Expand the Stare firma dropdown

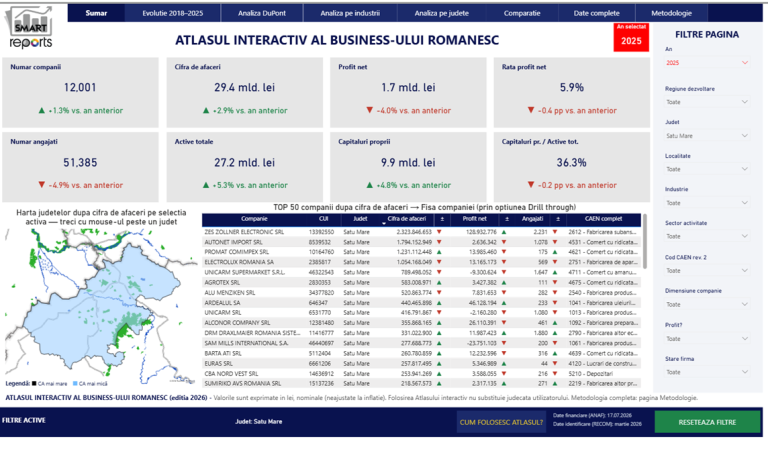707,372
